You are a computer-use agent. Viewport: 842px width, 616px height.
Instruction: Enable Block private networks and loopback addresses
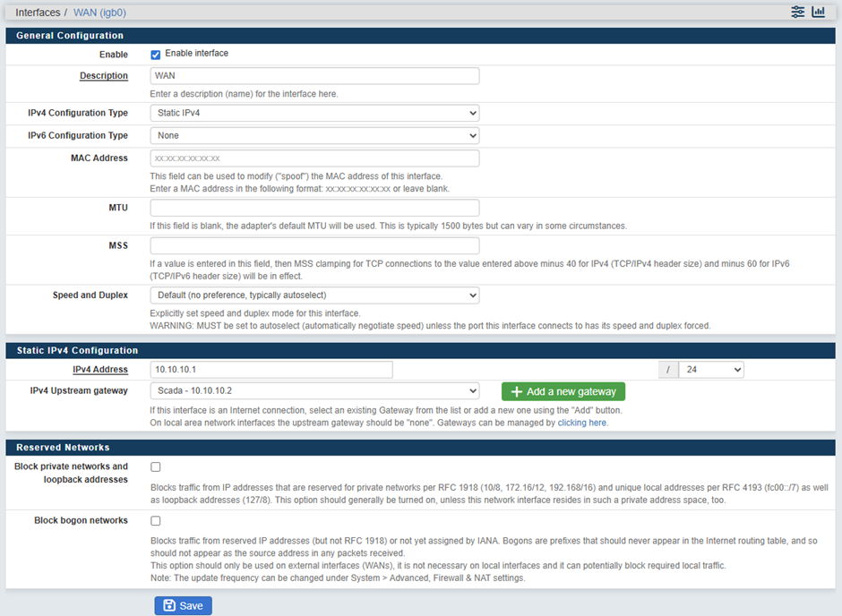coord(156,467)
